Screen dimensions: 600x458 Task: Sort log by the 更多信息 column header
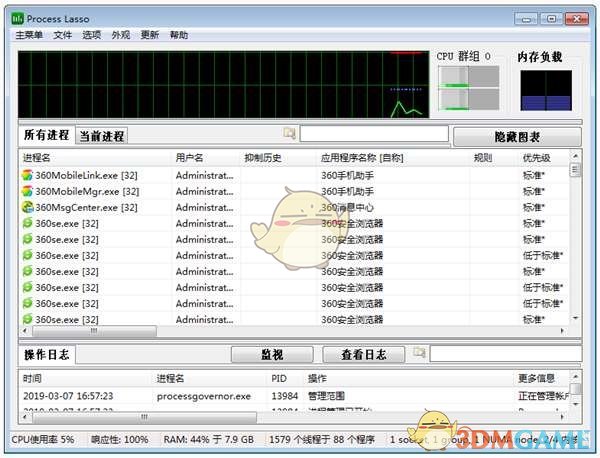(543, 378)
